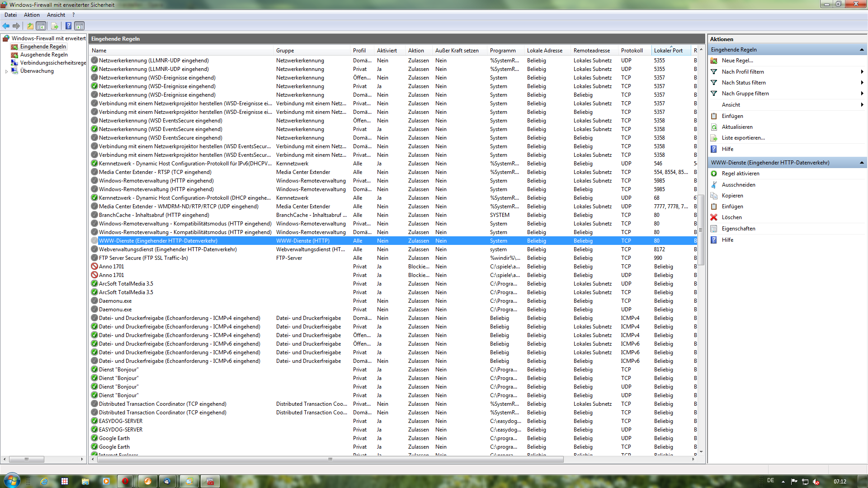Click tree pane horizontal scrollbar
868x488 pixels.
[26, 459]
